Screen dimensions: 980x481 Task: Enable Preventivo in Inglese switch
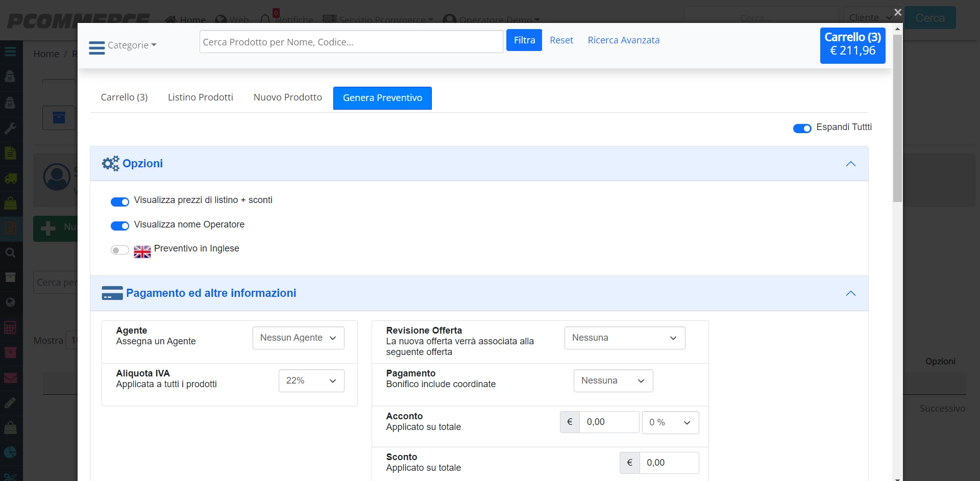[120, 250]
